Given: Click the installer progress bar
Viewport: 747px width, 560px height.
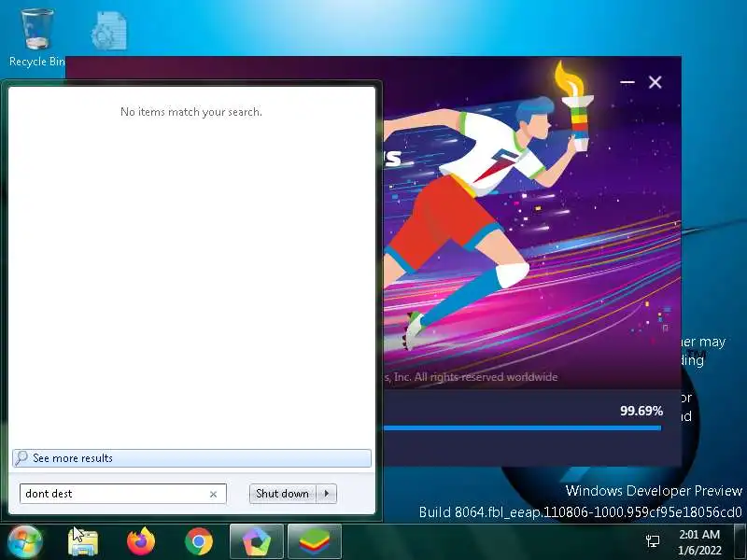Looking at the screenshot, I should (522, 428).
